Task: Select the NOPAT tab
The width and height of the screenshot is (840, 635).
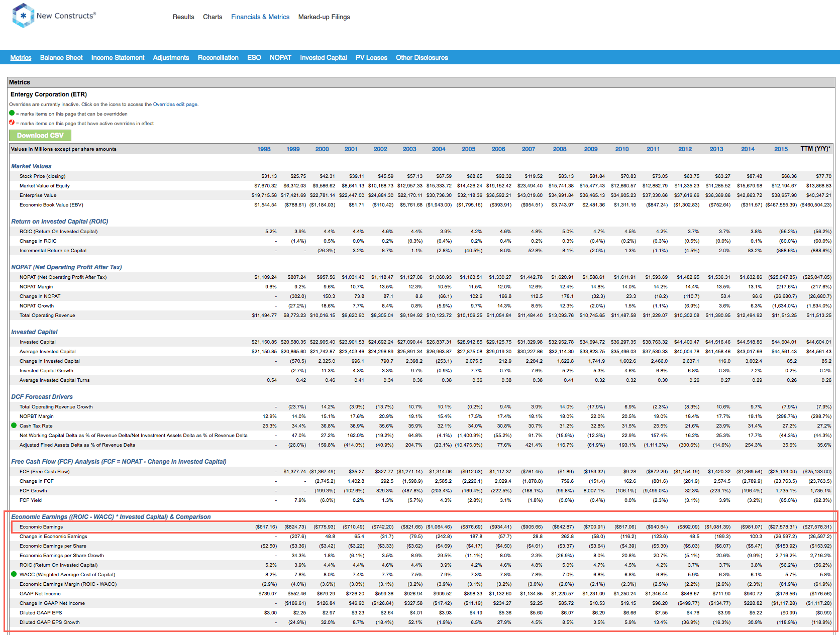Action: pos(280,58)
